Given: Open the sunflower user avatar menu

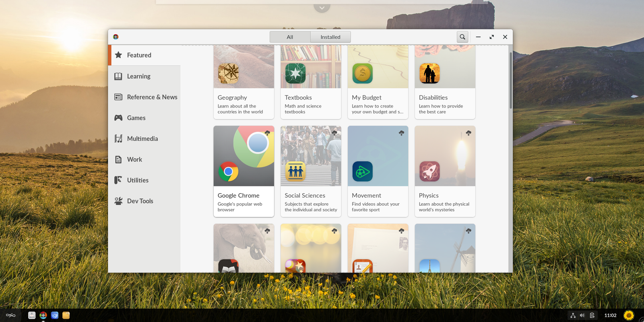Looking at the screenshot, I should (x=629, y=315).
